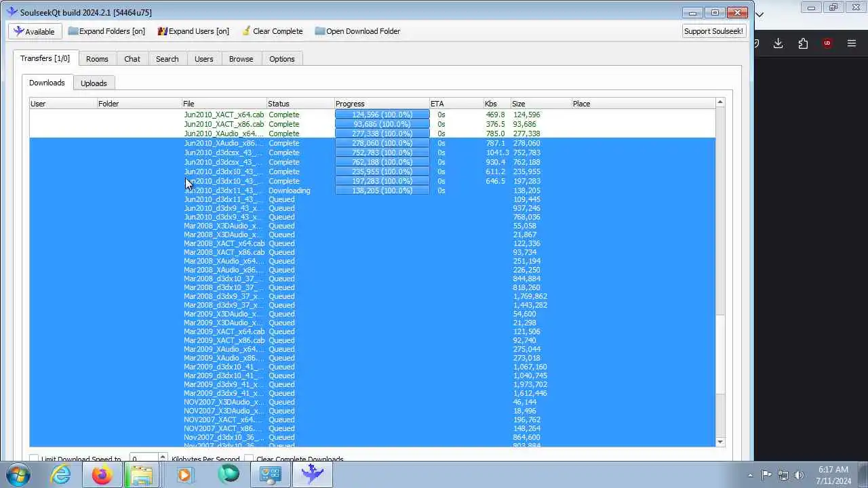Open Action Center flag icon
The image size is (868, 488).
click(x=766, y=475)
